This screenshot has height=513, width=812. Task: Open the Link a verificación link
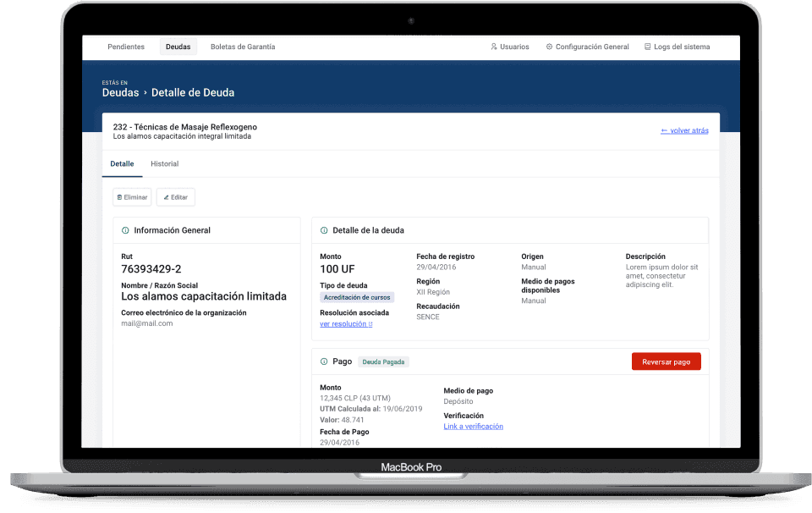[x=473, y=427]
